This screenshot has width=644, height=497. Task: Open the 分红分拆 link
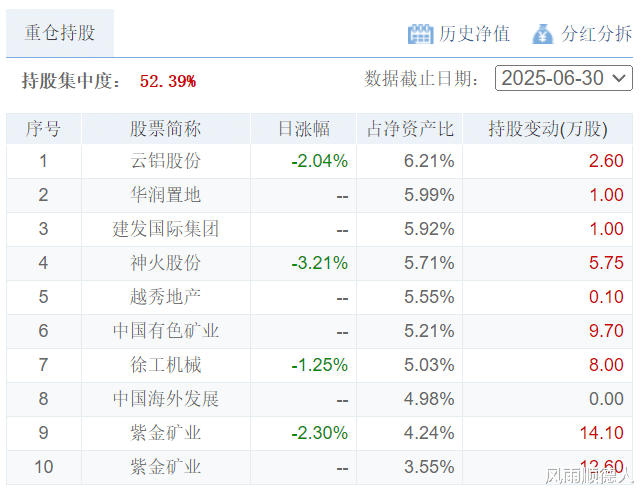596,34
